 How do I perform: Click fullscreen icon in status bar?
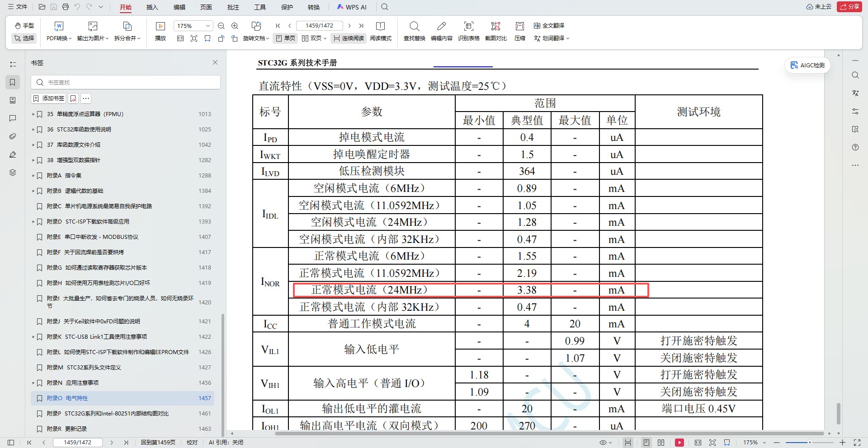[x=857, y=443]
